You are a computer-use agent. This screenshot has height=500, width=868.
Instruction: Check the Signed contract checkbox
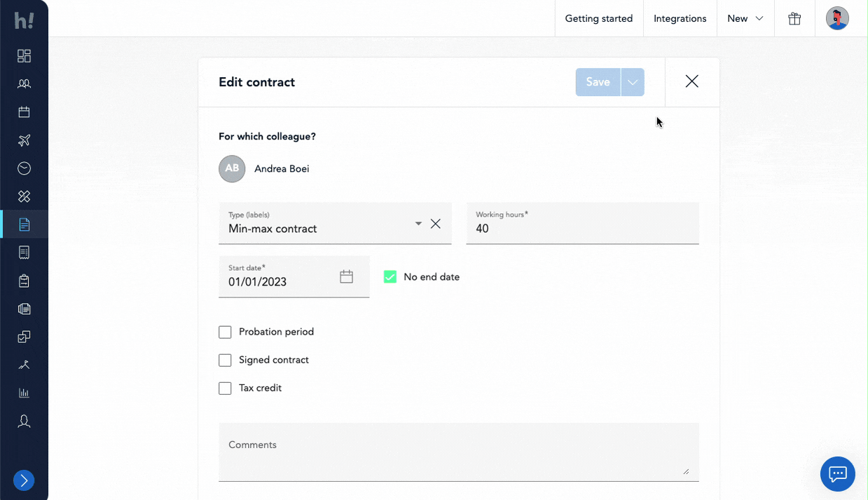click(x=225, y=360)
